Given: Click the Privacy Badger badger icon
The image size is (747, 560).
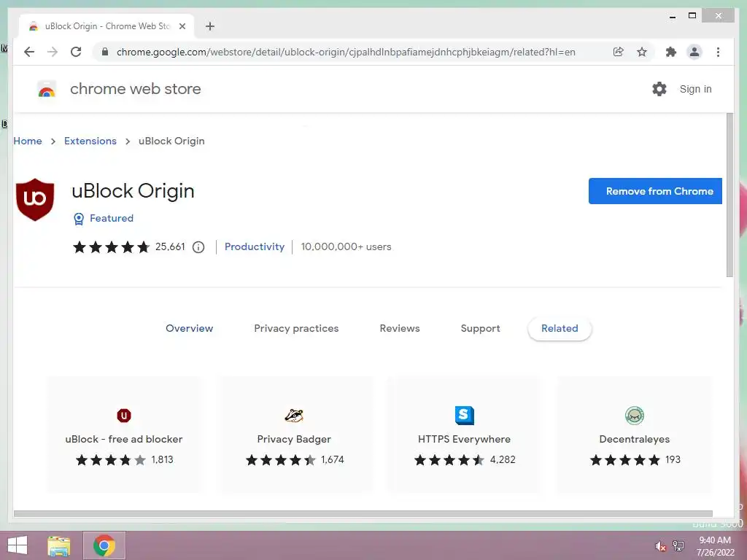Looking at the screenshot, I should coord(294,415).
